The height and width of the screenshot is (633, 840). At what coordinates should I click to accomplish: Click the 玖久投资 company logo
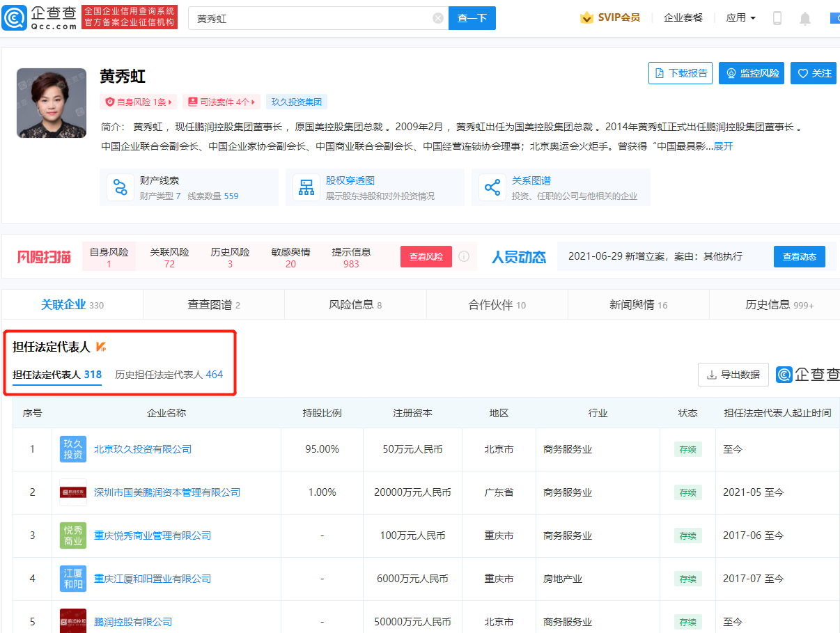[73, 449]
